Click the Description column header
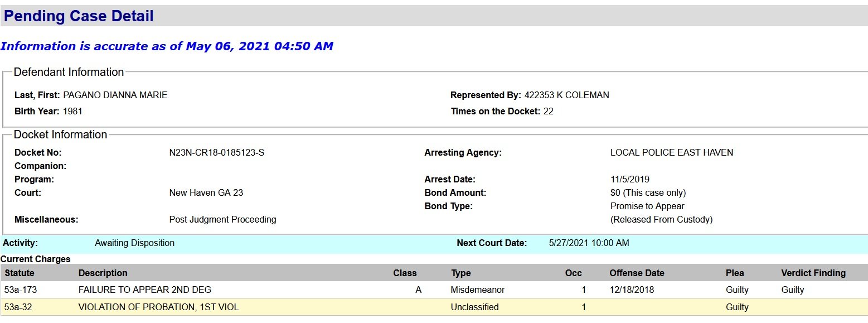This screenshot has width=868, height=323. (103, 273)
